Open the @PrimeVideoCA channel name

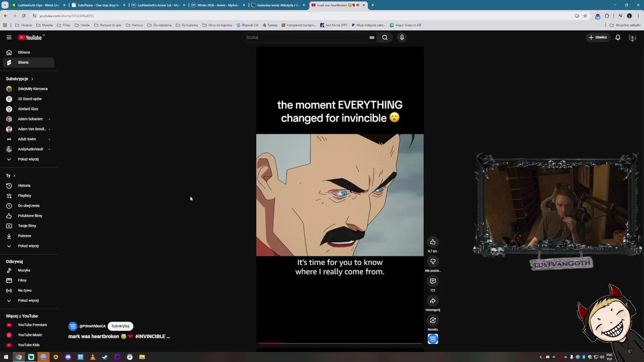[x=93, y=326]
